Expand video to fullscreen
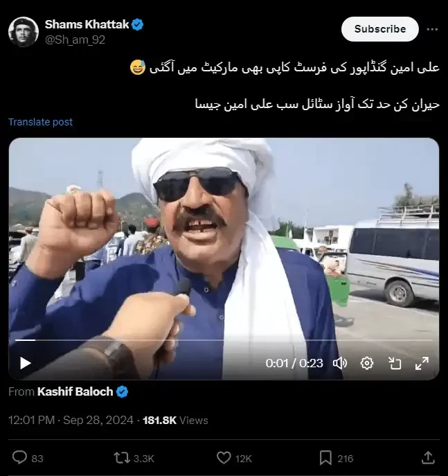448x476 pixels. coord(422,363)
